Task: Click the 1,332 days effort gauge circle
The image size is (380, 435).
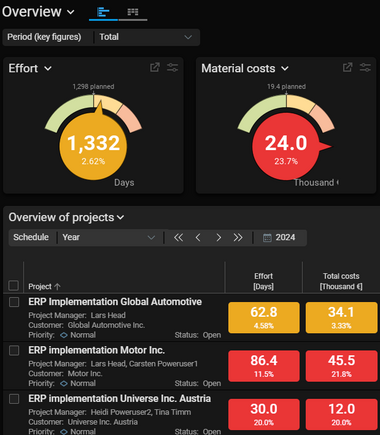Action: (93, 147)
